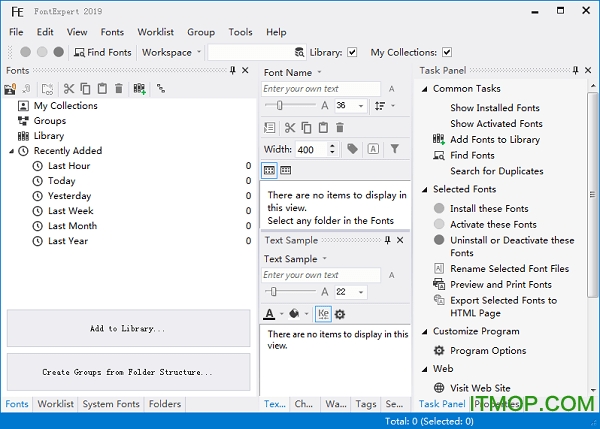Click the delete trash icon in the Fonts panel
600x429 pixels.
click(119, 89)
